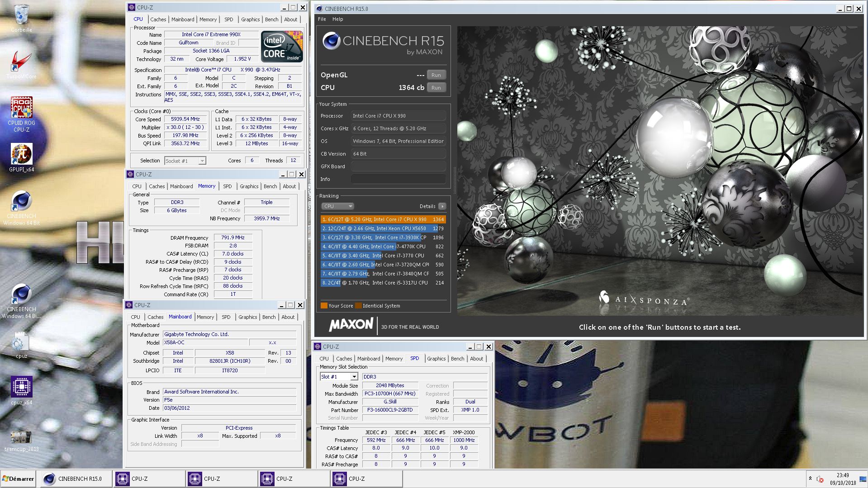This screenshot has width=868, height=488.
Task: Click the CPU-Z title icon of the Memory window
Action: 130,174
